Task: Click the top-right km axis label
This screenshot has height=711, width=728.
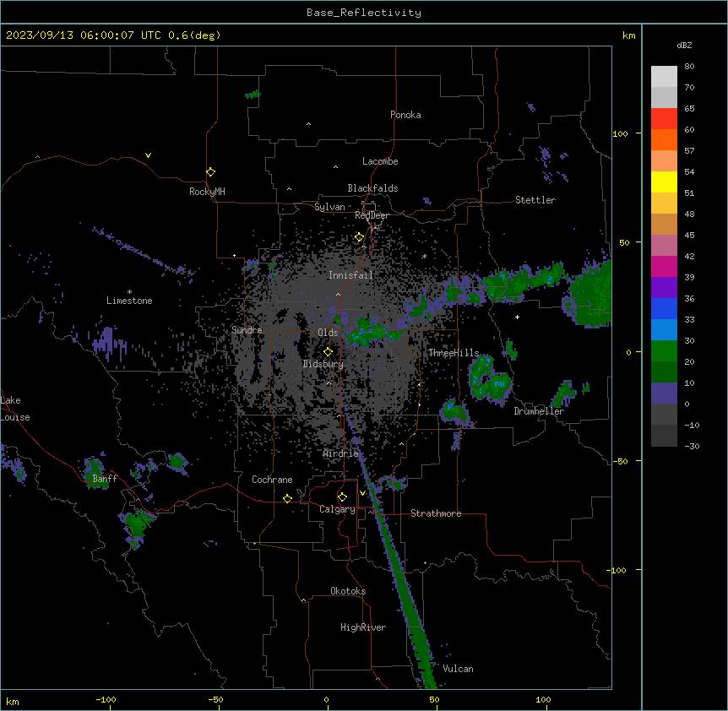Action: coord(629,35)
